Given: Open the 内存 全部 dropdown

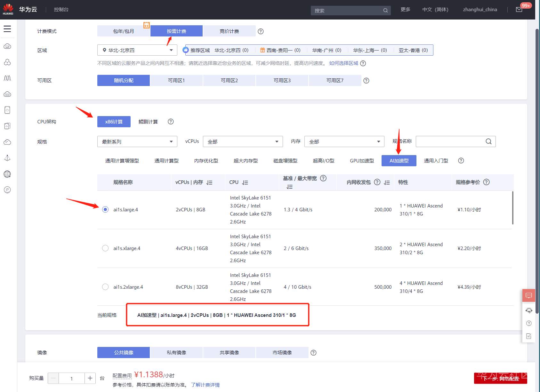Looking at the screenshot, I should click(344, 141).
